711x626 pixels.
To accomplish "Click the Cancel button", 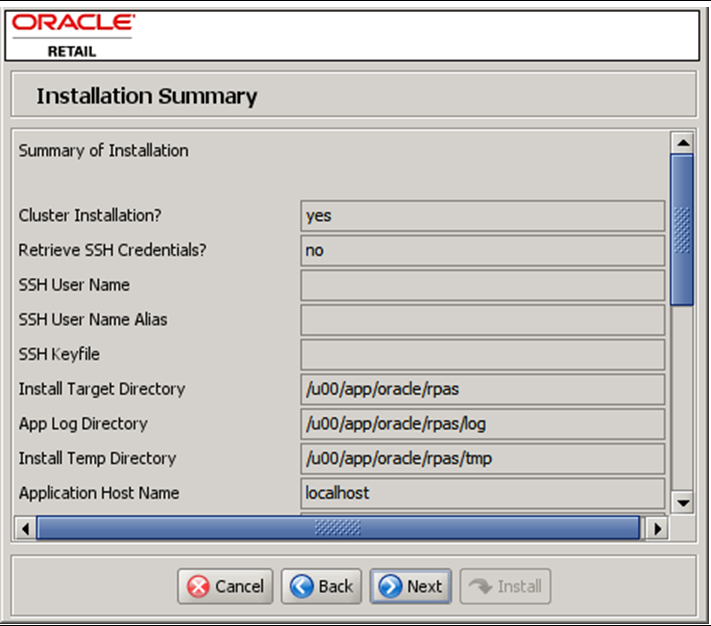I will pos(225,586).
